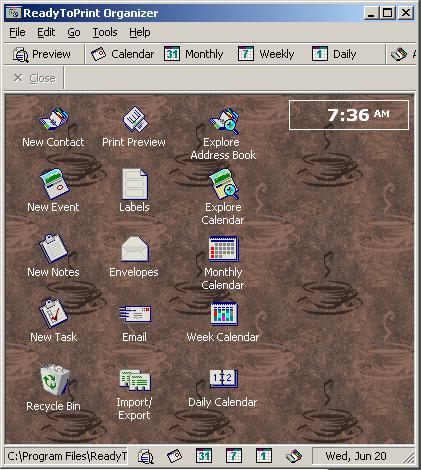Click the window resize grip in status bar corner

click(408, 457)
